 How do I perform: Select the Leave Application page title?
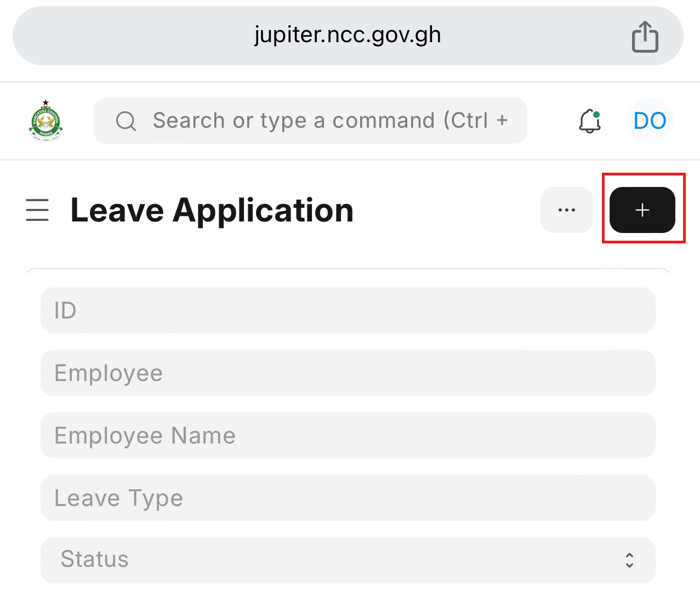[212, 210]
